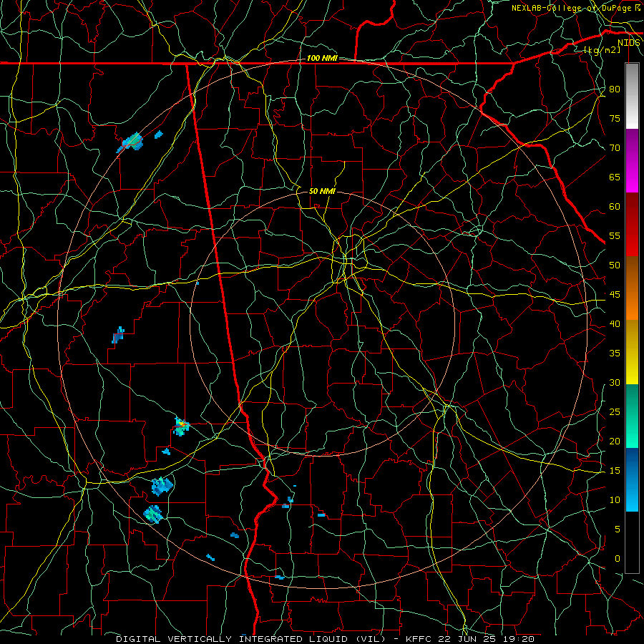The height and width of the screenshot is (644, 644).
Task: Click the radar echo with yellow-red core
Action: click(x=181, y=426)
